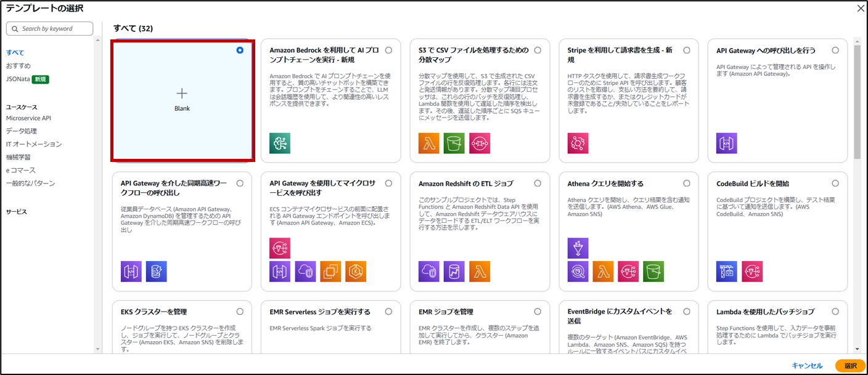868x375 pixels.
Task: Click the purple cloud shield icon on the microservice card
Action: 305,272
